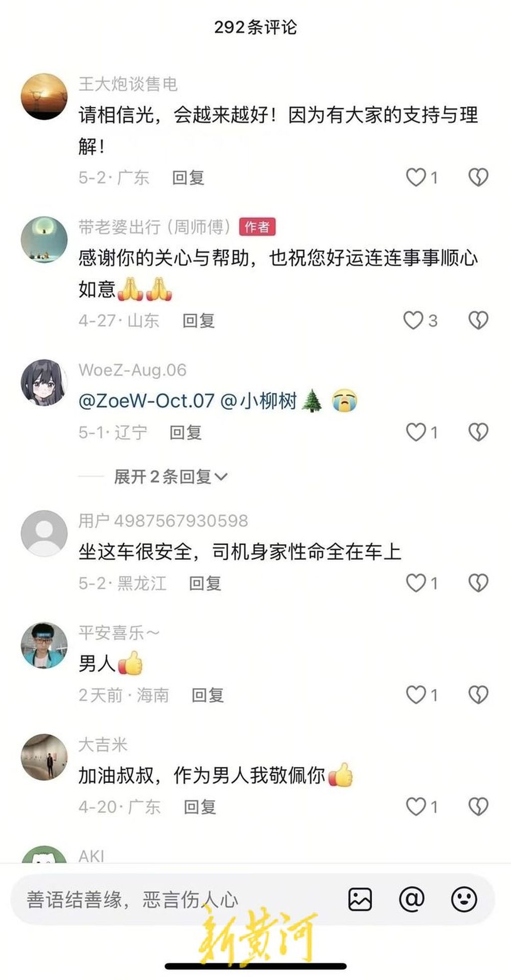Open emoji picker smiley icon
Viewport: 511px width, 980px height.
464,899
